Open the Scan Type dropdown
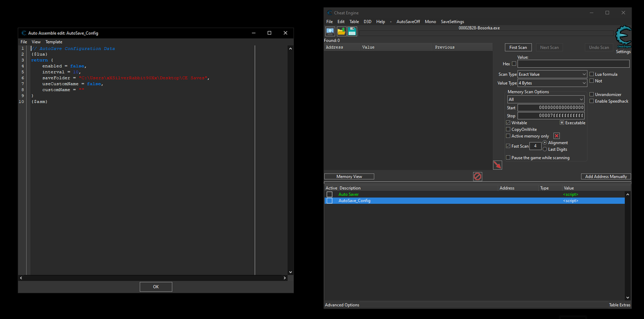This screenshot has width=644, height=319. click(x=552, y=74)
